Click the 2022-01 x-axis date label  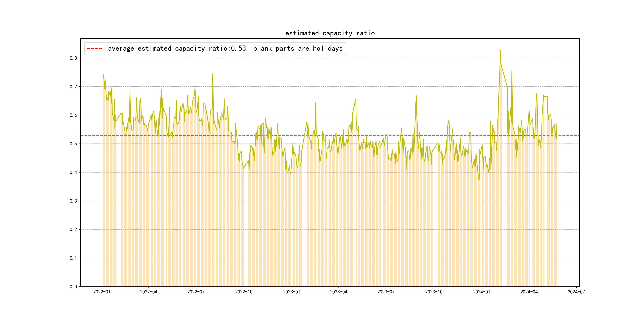coord(102,292)
